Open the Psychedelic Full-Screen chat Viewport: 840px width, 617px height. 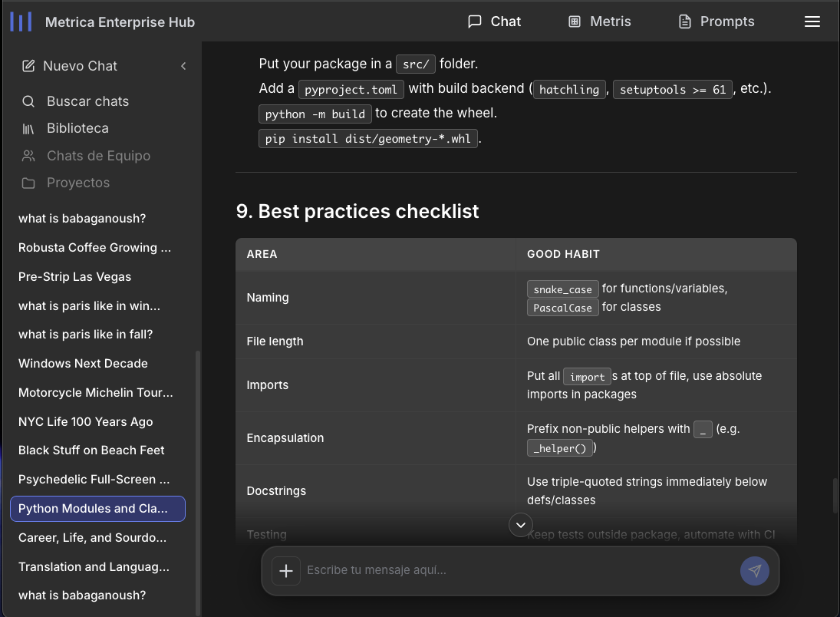(x=94, y=480)
